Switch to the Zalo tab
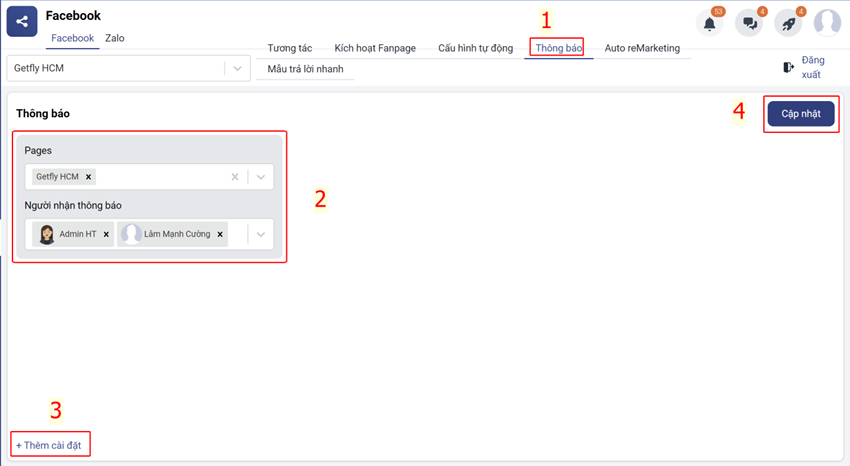Screen dimensions: 850x466 (115, 38)
